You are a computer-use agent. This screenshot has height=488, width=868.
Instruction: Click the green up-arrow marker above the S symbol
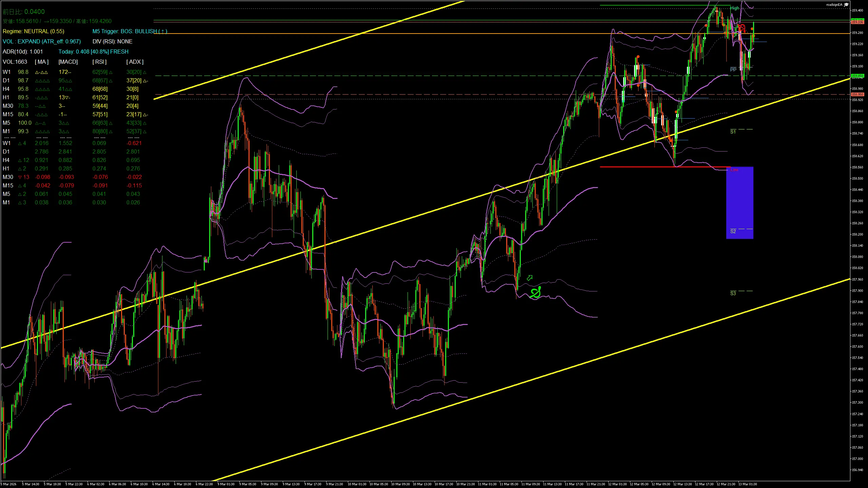tap(530, 277)
